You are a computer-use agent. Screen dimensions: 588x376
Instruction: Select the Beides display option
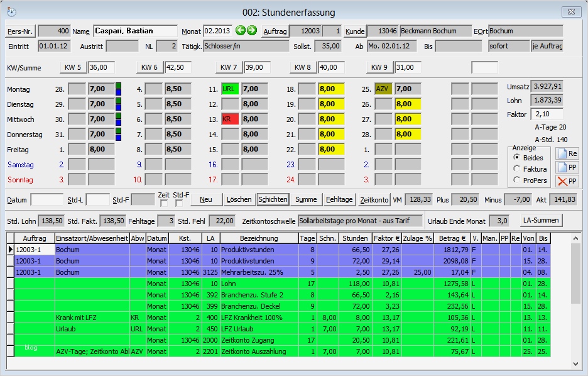coord(517,157)
